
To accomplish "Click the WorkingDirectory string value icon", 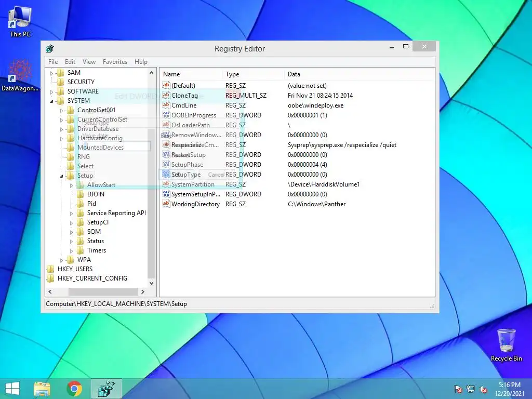I will point(166,204).
